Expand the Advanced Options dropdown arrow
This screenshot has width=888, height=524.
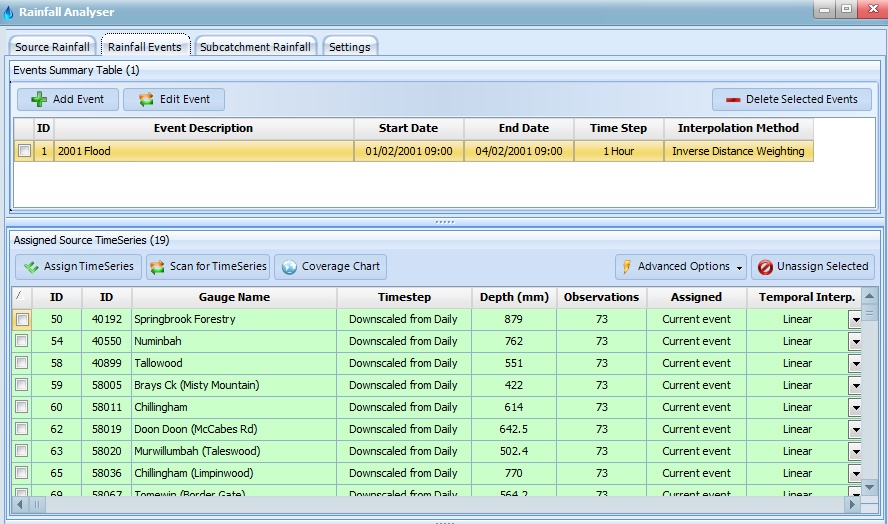click(x=739, y=267)
